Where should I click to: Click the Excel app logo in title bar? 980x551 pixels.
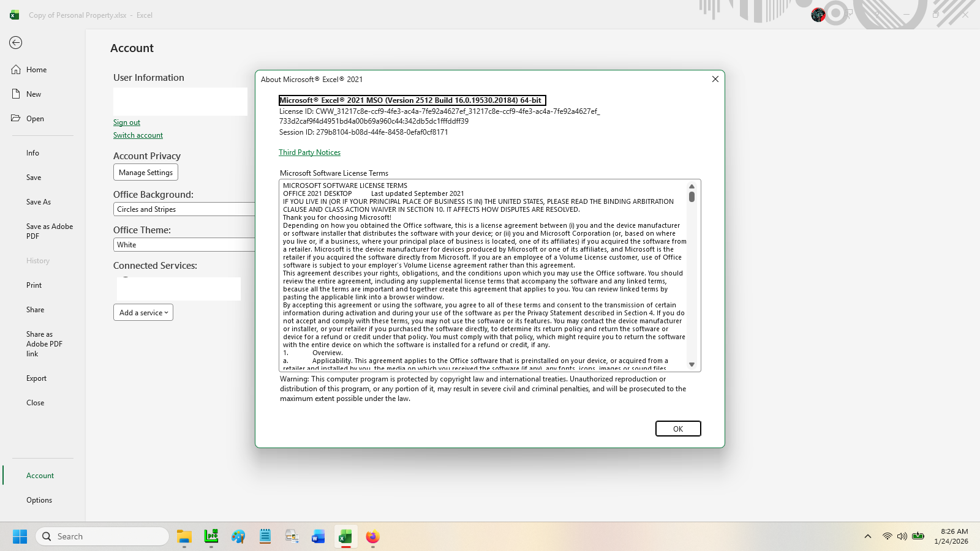[14, 15]
